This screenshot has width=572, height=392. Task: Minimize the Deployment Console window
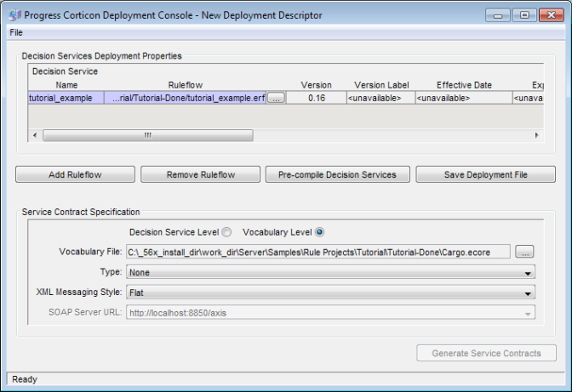point(498,15)
